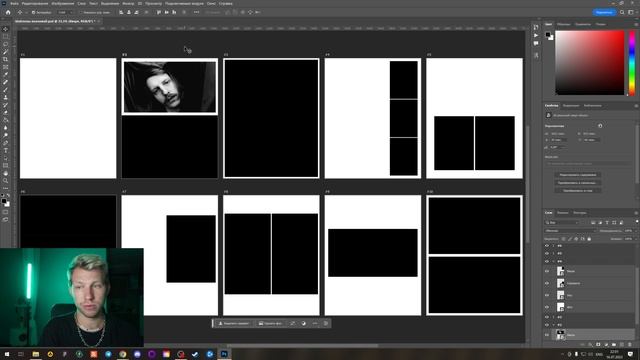Open the layer blend mode dropdown
The width and height of the screenshot is (640, 360).
click(570, 231)
